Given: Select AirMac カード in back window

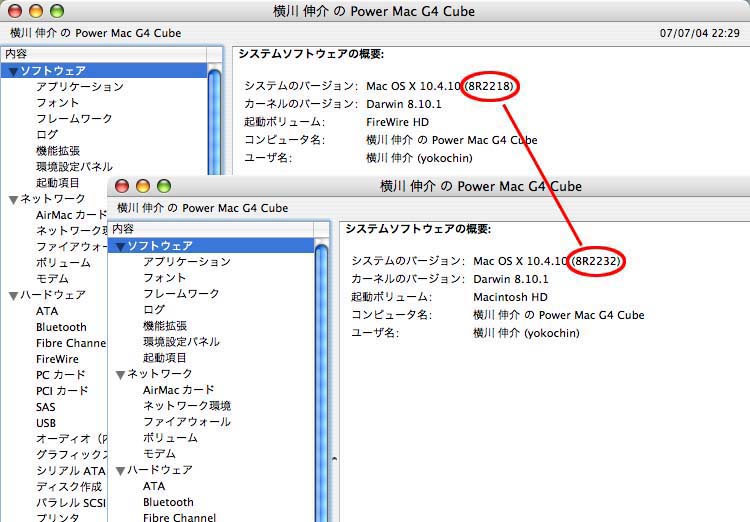Looking at the screenshot, I should [x=71, y=215].
